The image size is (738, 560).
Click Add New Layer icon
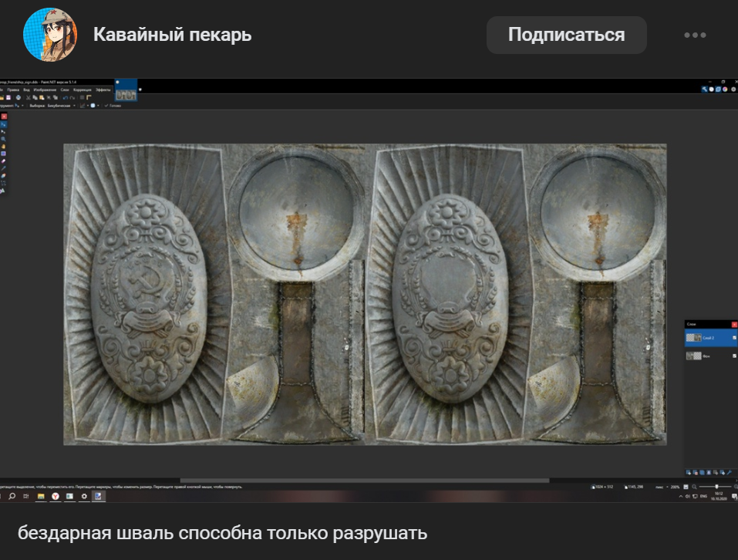pyautogui.click(x=688, y=473)
